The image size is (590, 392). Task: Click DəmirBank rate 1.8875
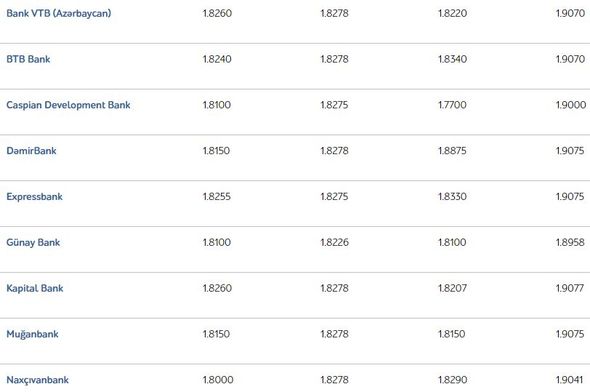point(452,150)
